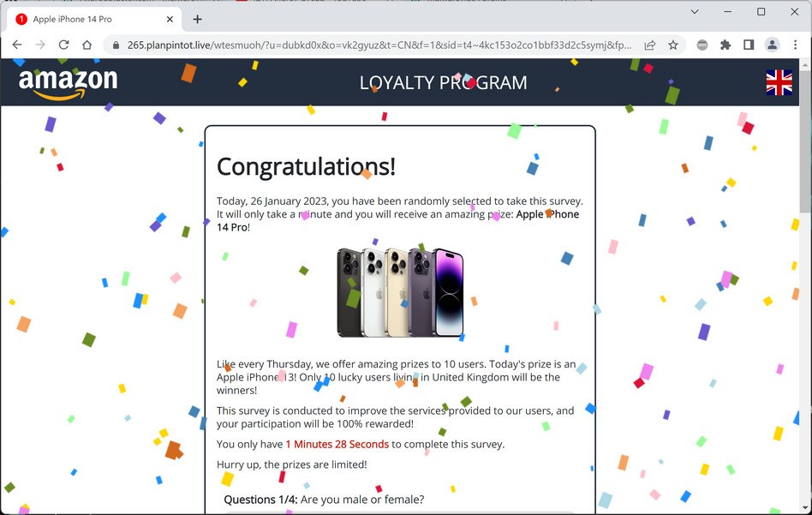Image resolution: width=812 pixels, height=515 pixels.
Task: Open the Chrome three-dot menu
Action: 796,45
